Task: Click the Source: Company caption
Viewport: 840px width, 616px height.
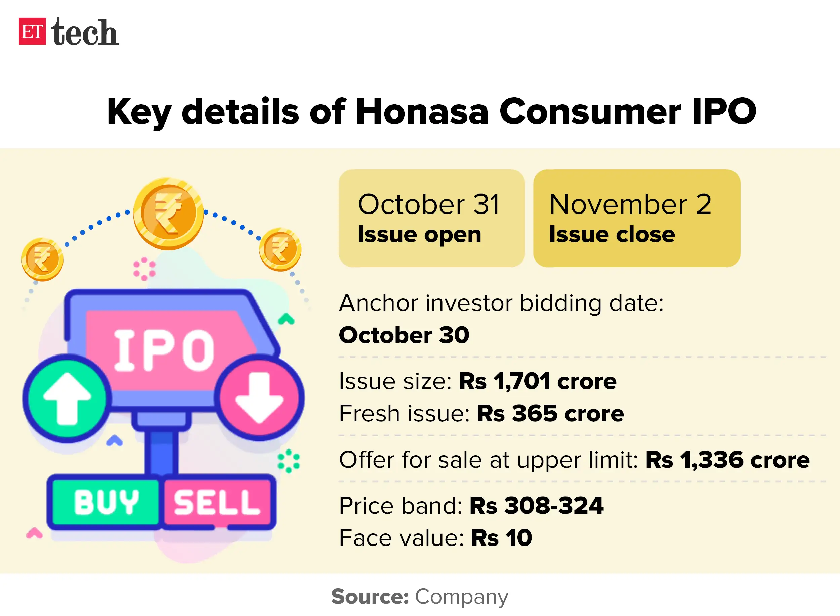Action: coord(419,597)
